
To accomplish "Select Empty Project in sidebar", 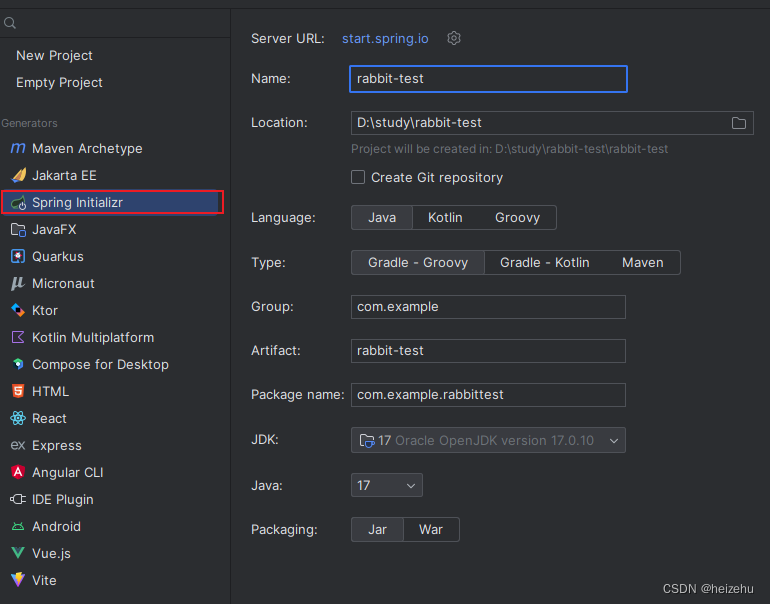I will tap(59, 82).
